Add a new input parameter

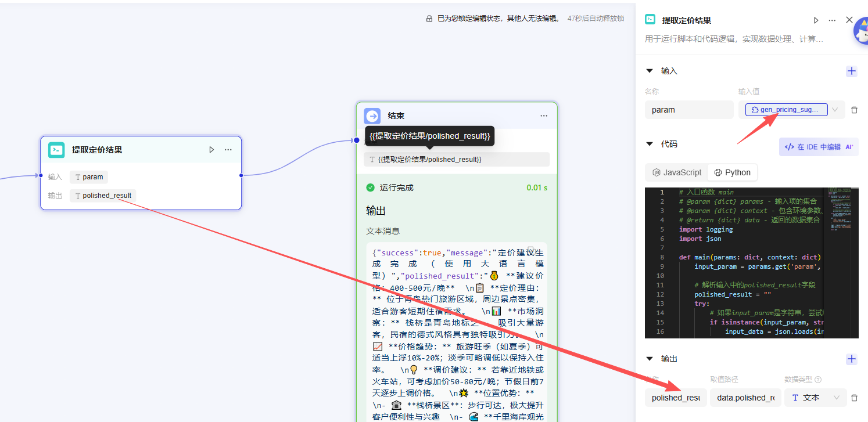(x=852, y=71)
